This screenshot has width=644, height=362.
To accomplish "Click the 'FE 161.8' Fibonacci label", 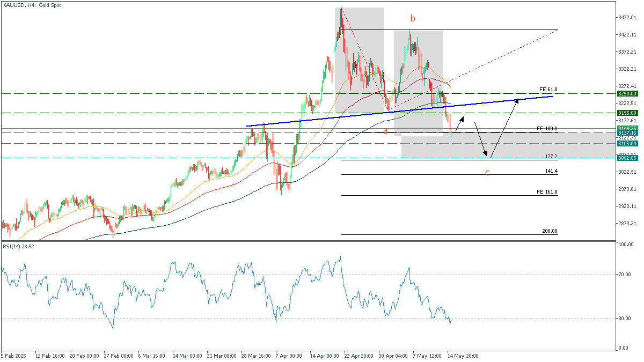I will 547,191.
